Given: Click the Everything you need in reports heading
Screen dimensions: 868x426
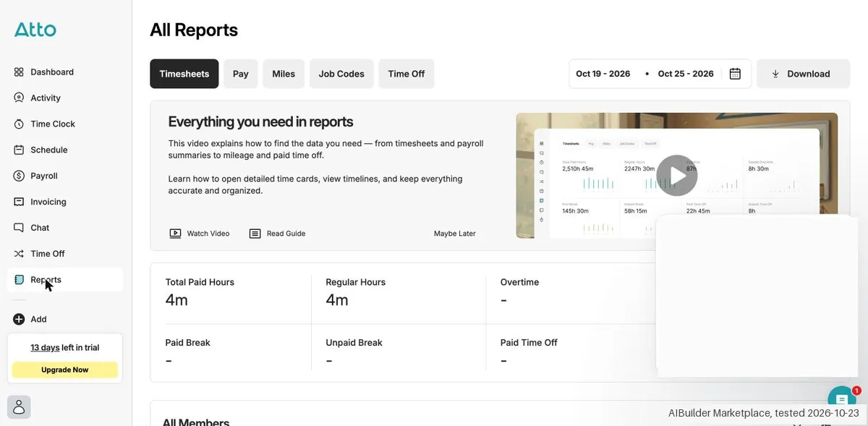Looking at the screenshot, I should pyautogui.click(x=261, y=122).
